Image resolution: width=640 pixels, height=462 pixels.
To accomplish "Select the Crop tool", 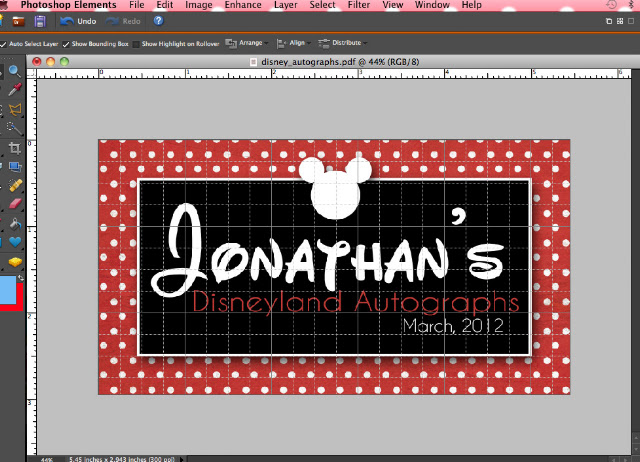I will [15, 148].
